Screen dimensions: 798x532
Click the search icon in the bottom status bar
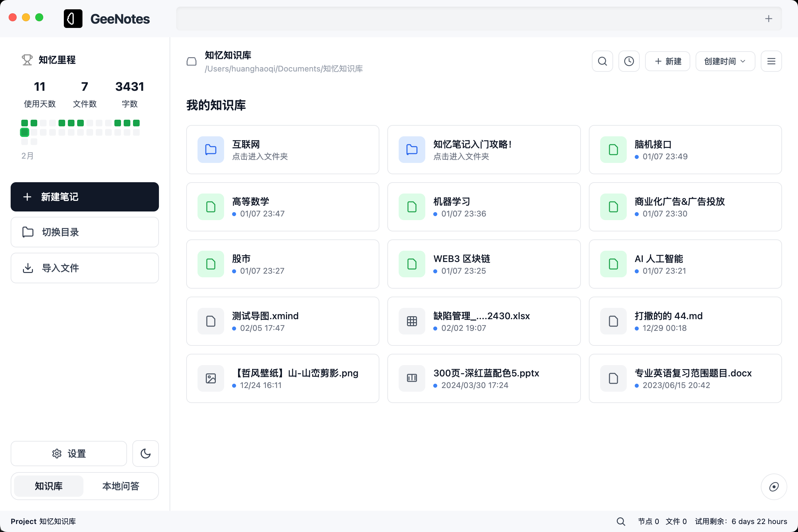click(620, 521)
